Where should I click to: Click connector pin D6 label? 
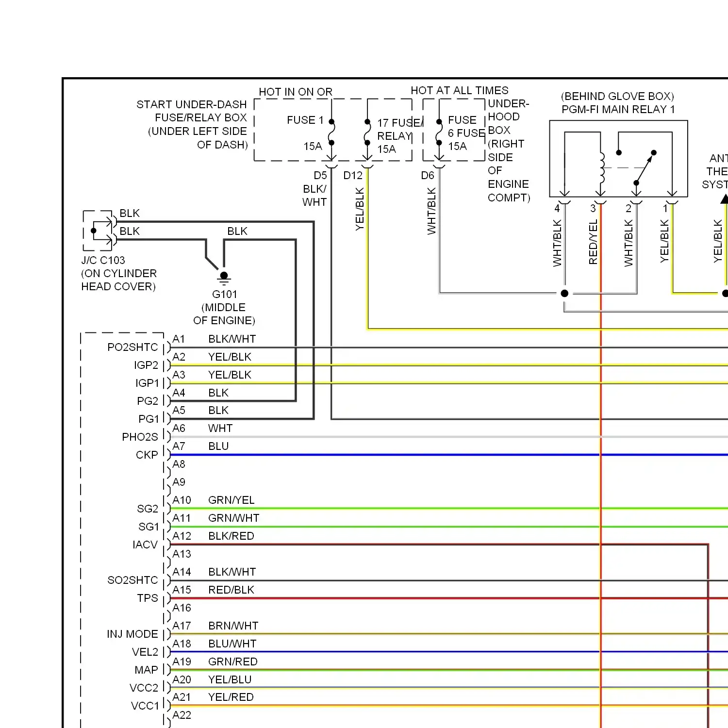428,175
